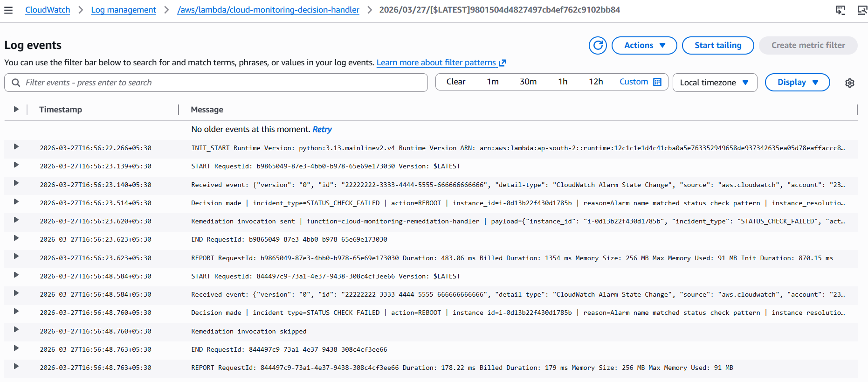The width and height of the screenshot is (868, 382).
Task: Expand the START RequestId b9865049 row
Action: click(16, 165)
